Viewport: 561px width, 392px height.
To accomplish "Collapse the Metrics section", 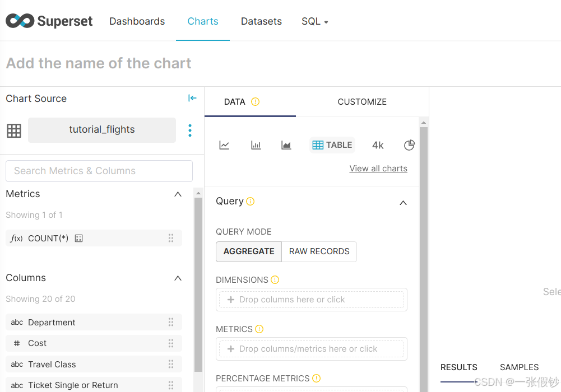I will click(x=178, y=194).
